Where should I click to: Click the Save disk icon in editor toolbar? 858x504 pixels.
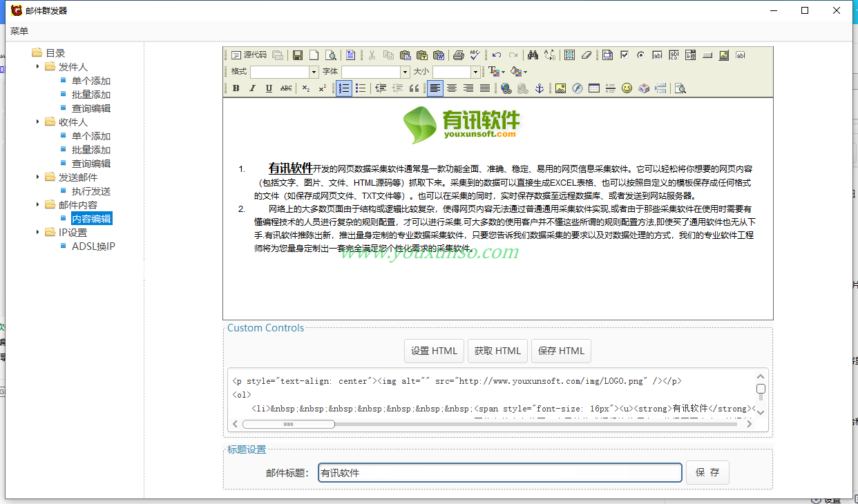click(298, 55)
